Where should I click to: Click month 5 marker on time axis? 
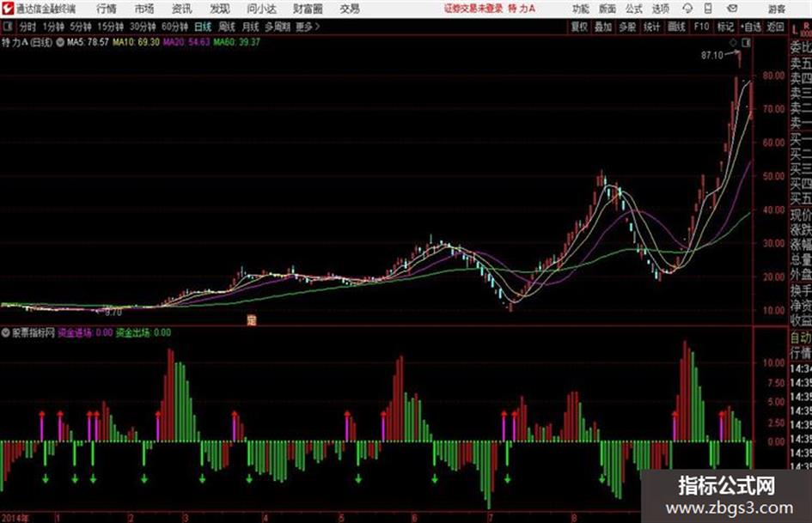click(x=342, y=517)
